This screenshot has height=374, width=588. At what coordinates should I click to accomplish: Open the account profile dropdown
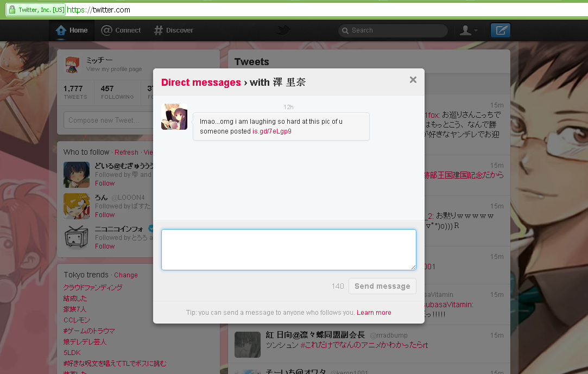point(469,30)
